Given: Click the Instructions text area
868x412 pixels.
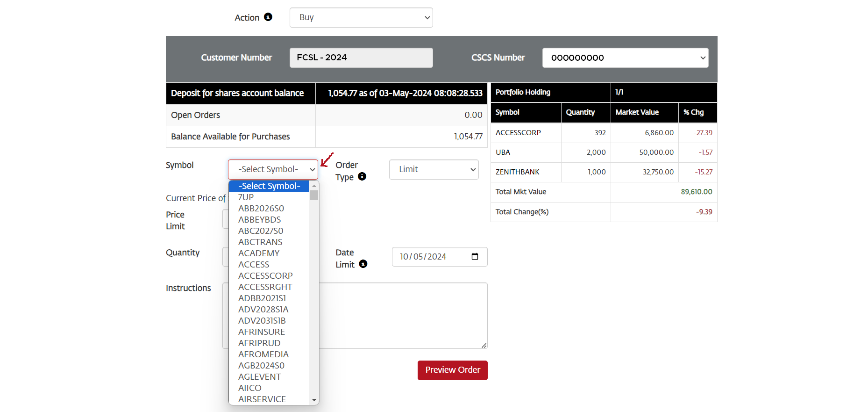Looking at the screenshot, I should 403,316.
